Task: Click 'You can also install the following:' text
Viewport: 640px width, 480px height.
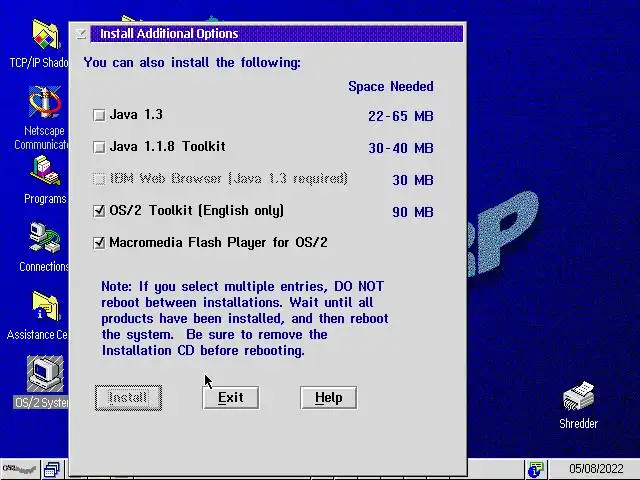Action: (192, 63)
